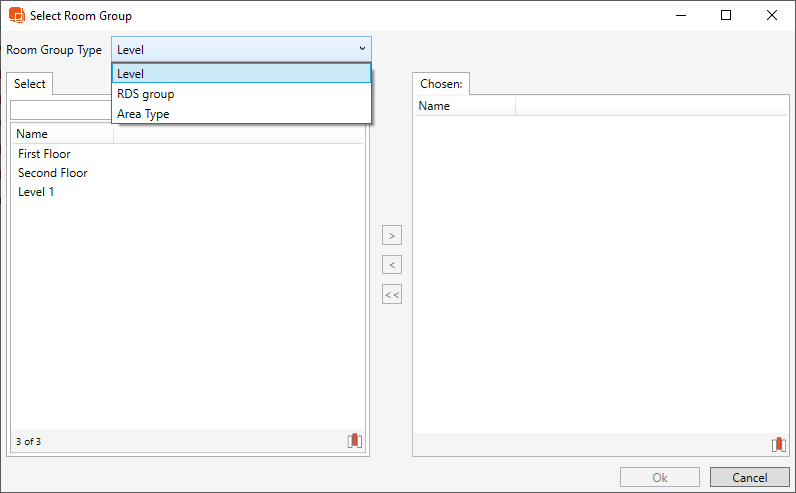Click column chooser icon in Select panel
The height and width of the screenshot is (493, 796).
(354, 441)
